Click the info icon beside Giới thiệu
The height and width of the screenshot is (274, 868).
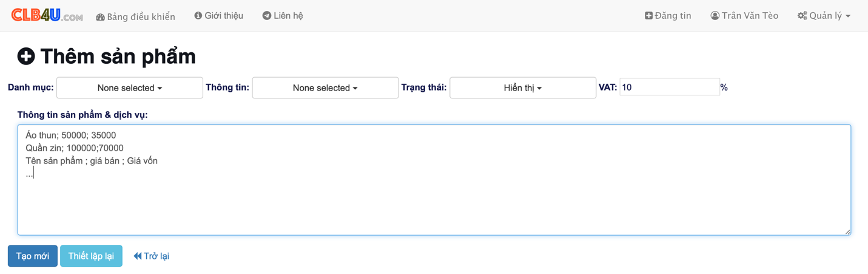pyautogui.click(x=198, y=16)
